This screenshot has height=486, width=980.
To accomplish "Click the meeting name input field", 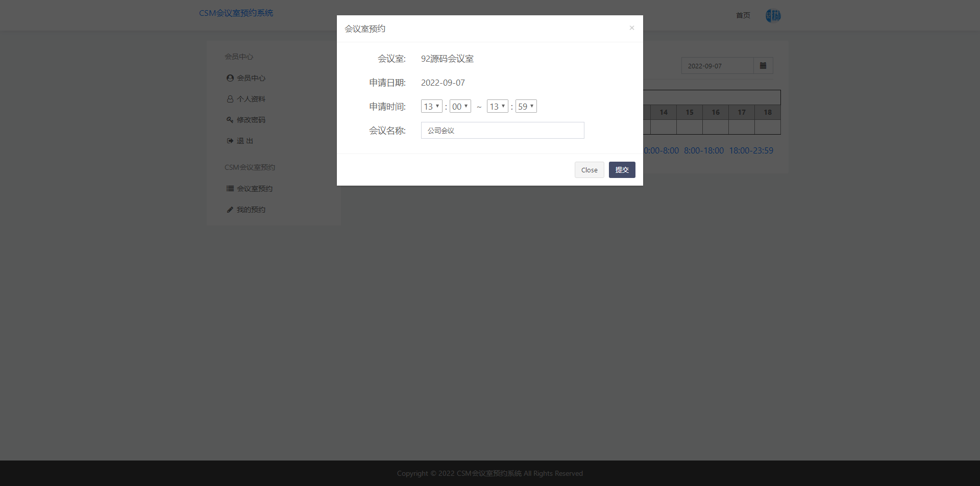I will (x=502, y=131).
